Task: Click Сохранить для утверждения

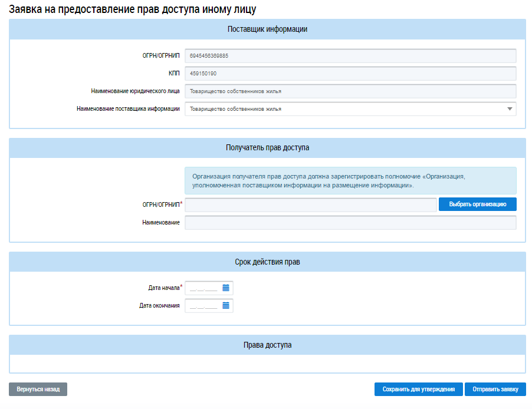Action: [x=419, y=390]
